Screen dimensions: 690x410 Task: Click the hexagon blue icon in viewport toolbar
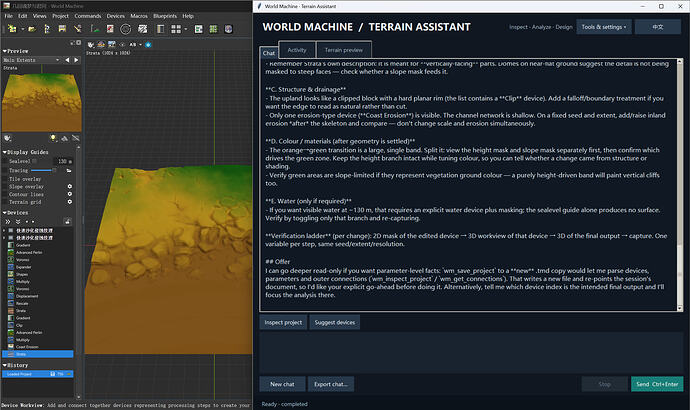pos(148,44)
